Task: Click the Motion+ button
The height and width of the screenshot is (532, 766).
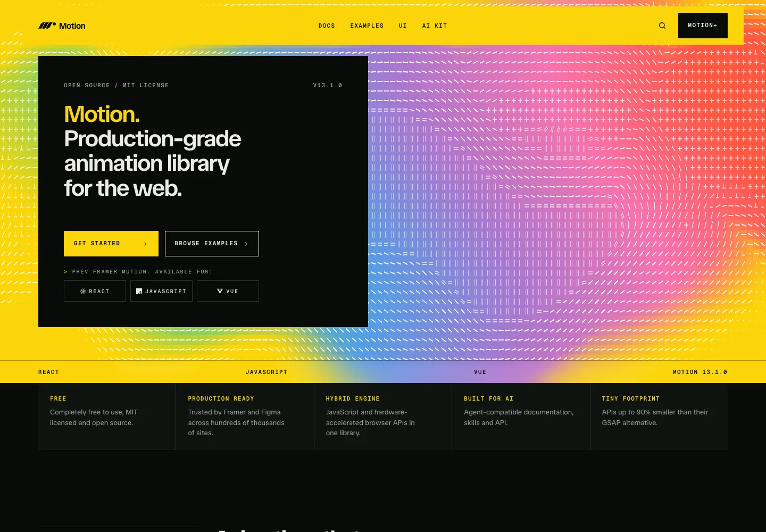Action: click(x=703, y=26)
